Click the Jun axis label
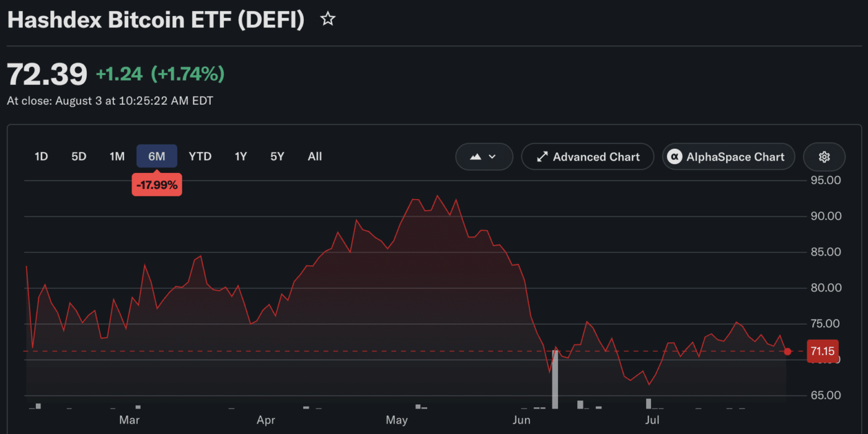Screen dimensions: 868x434 (522, 420)
